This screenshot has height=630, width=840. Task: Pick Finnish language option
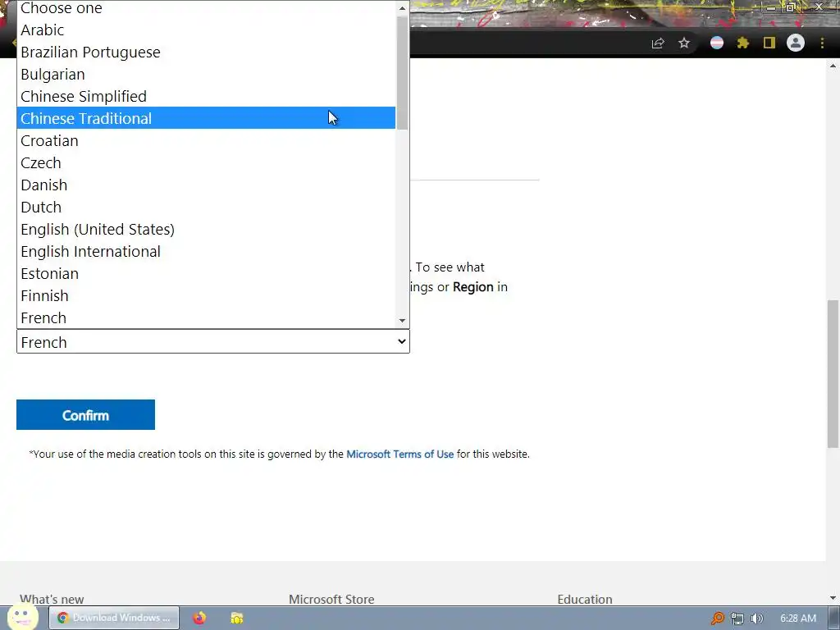(206, 295)
